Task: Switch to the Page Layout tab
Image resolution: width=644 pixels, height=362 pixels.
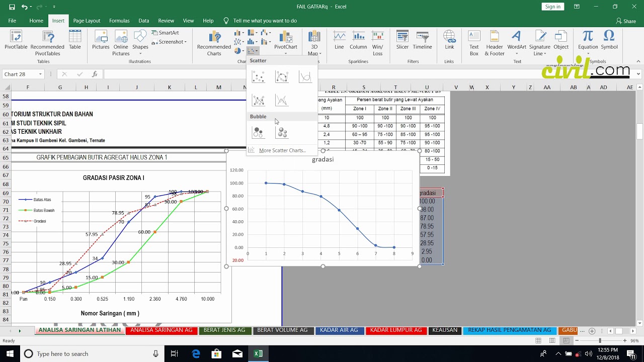Action: click(87, 21)
